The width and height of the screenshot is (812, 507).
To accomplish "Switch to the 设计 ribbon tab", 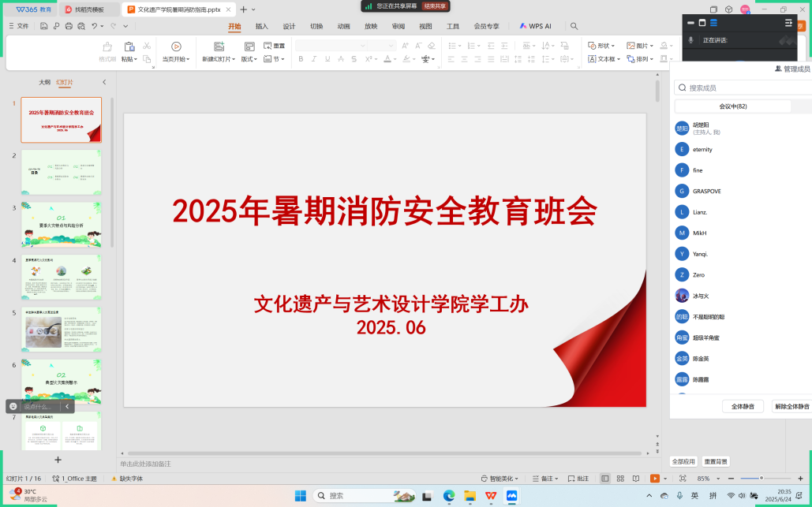I will (289, 26).
